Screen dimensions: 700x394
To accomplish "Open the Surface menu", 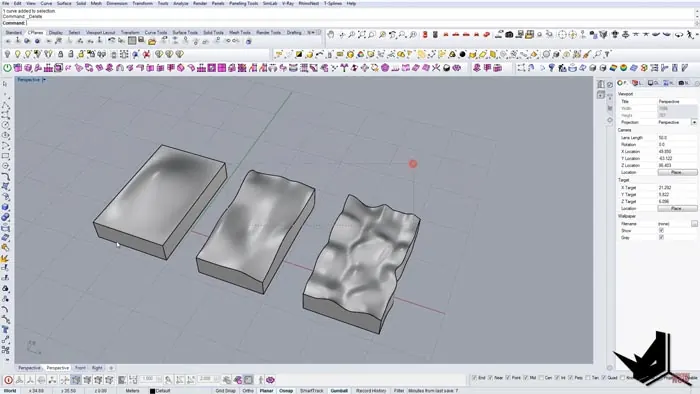I will 64,3.
